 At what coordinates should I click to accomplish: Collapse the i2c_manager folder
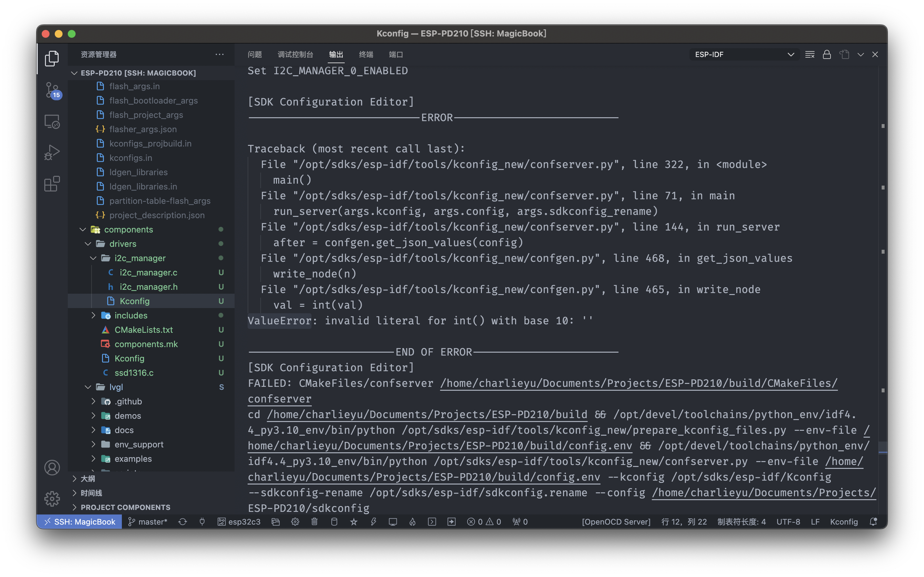[x=93, y=258]
